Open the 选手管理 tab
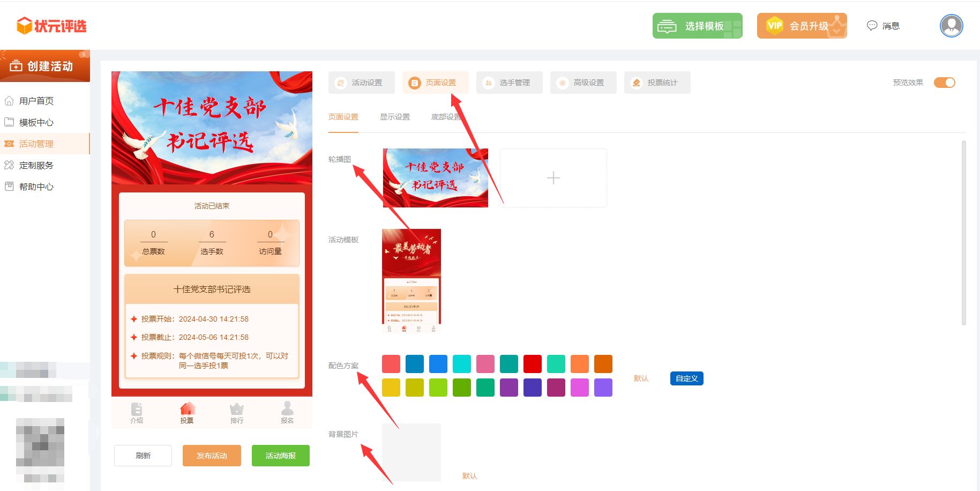Viewport: 980px width, 491px height. point(509,83)
